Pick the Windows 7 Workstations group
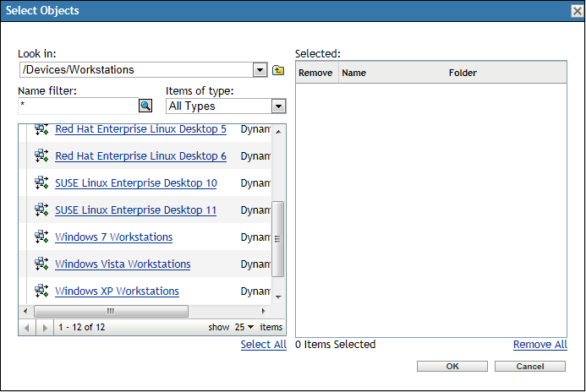The height and width of the screenshot is (392, 586). [113, 237]
